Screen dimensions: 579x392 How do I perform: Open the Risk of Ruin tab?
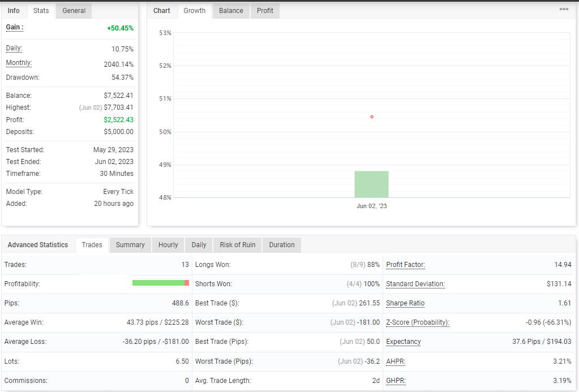pyautogui.click(x=238, y=245)
